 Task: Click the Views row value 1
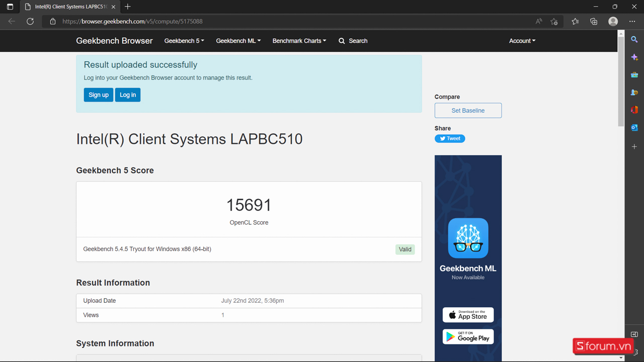[223, 315]
